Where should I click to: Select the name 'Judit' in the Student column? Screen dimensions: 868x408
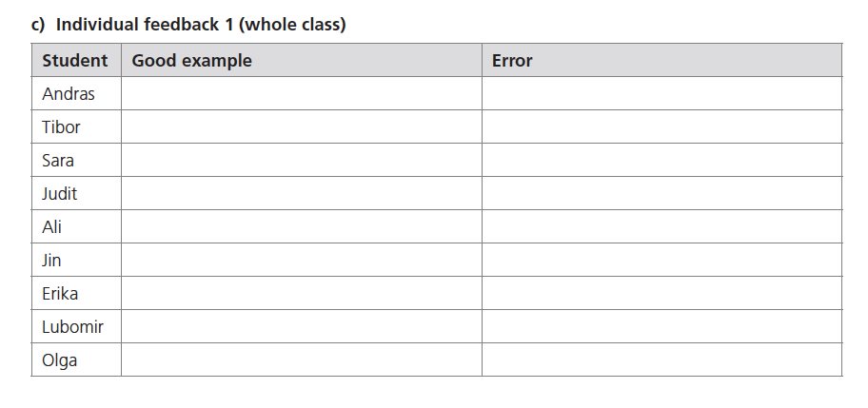pos(60,194)
